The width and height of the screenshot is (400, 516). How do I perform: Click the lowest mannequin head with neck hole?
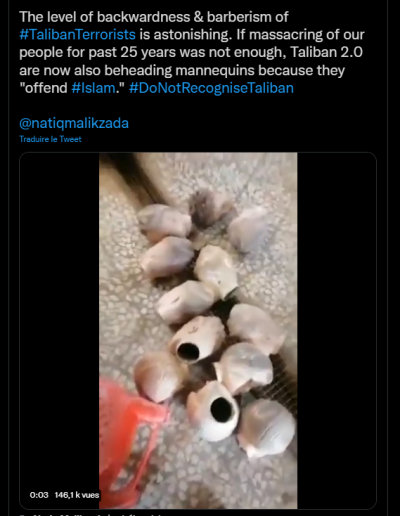pos(214,411)
